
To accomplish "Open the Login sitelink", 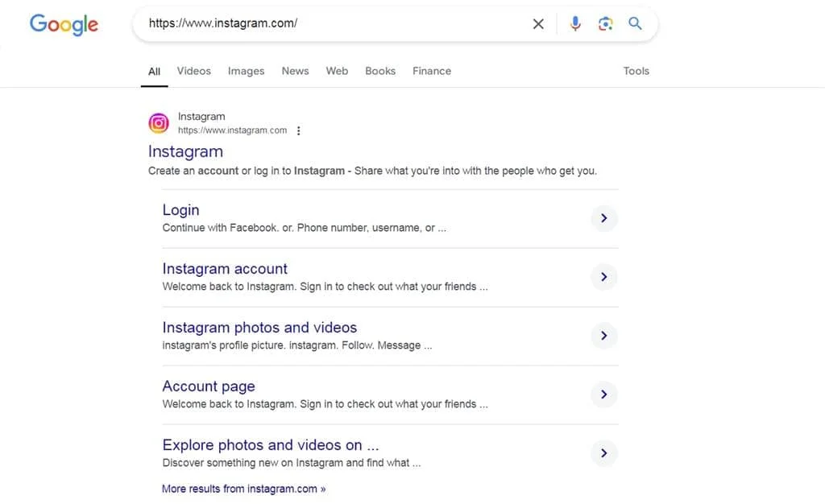I will point(180,210).
